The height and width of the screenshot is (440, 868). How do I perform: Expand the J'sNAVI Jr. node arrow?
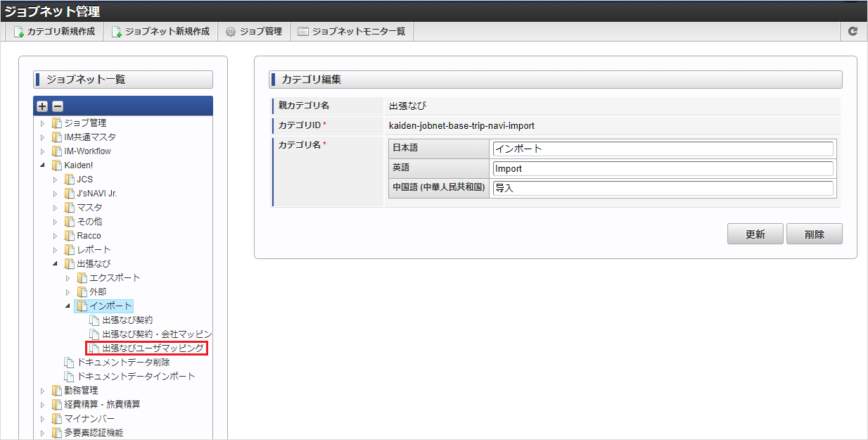(x=55, y=194)
